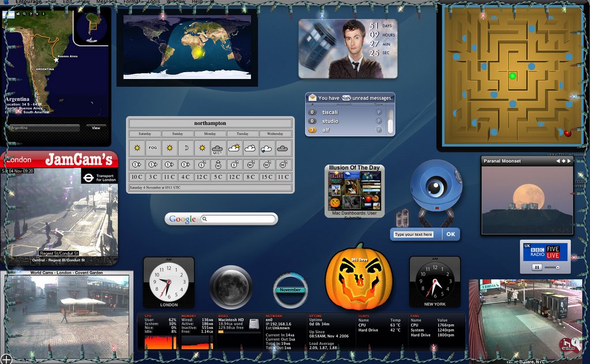Click the 'Type your text here' field

tap(413, 235)
